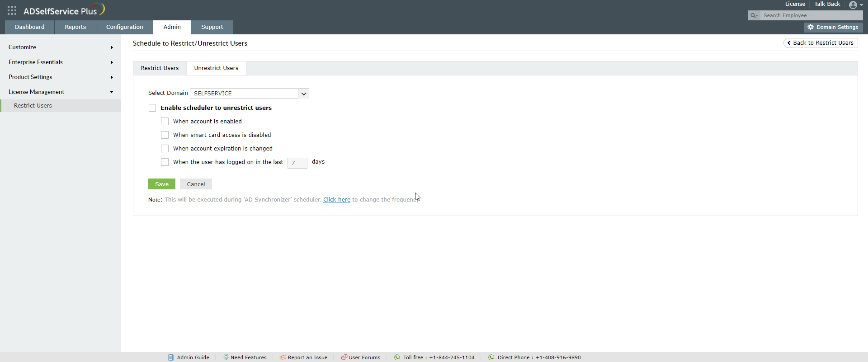Check 'When the user has logged on' option

(x=165, y=162)
